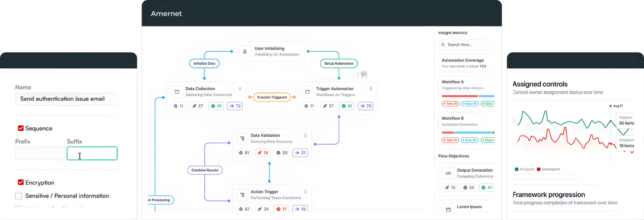644x220 pixels.
Task: Disable the Encryption checkbox
Action: click(21, 182)
